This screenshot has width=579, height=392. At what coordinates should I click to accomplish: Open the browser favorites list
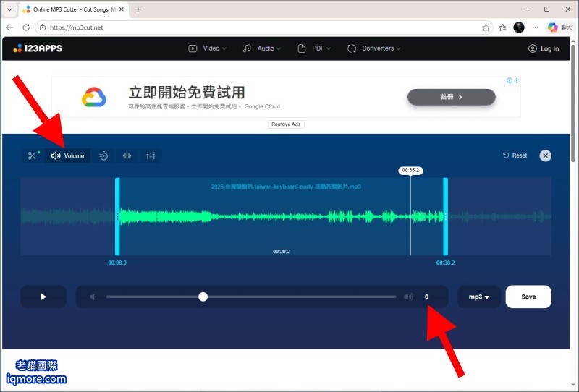tap(502, 27)
